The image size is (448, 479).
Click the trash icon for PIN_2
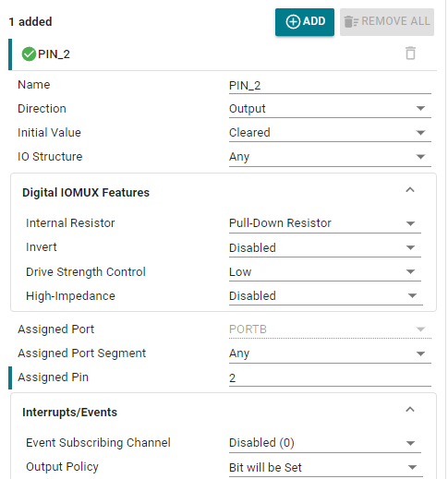click(x=410, y=54)
